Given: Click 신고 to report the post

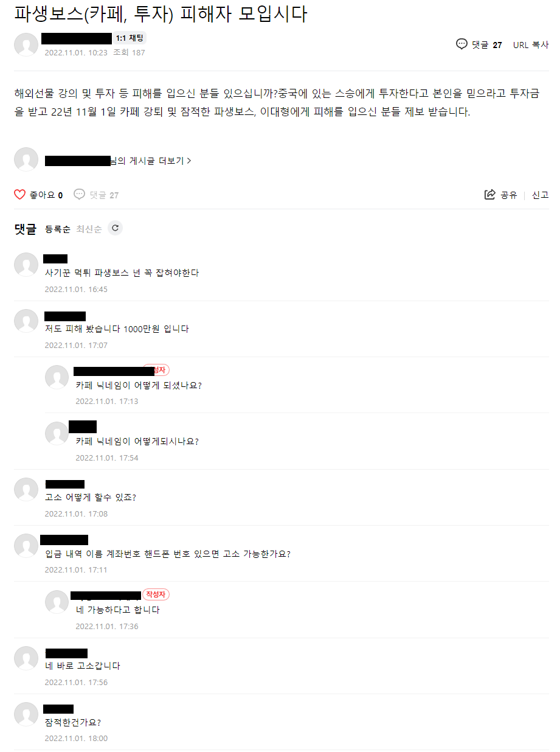Looking at the screenshot, I should coord(541,195).
